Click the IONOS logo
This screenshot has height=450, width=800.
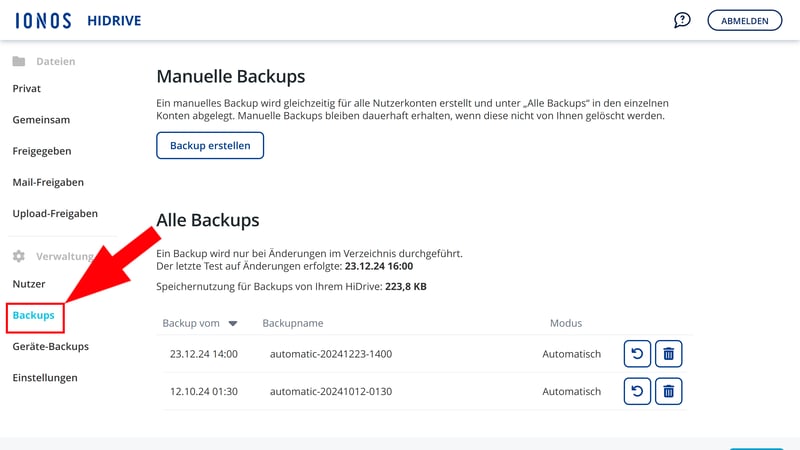pyautogui.click(x=43, y=20)
